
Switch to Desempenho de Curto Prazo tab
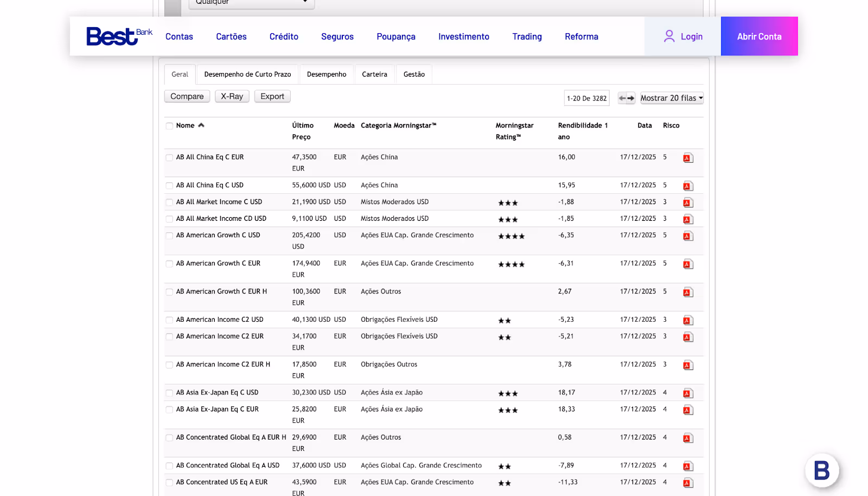click(247, 74)
